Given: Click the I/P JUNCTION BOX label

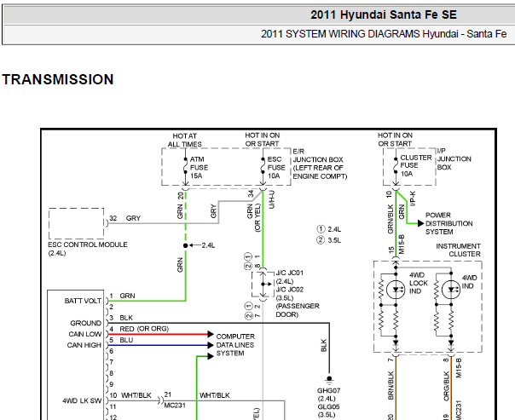Looking at the screenshot, I should [x=454, y=158].
